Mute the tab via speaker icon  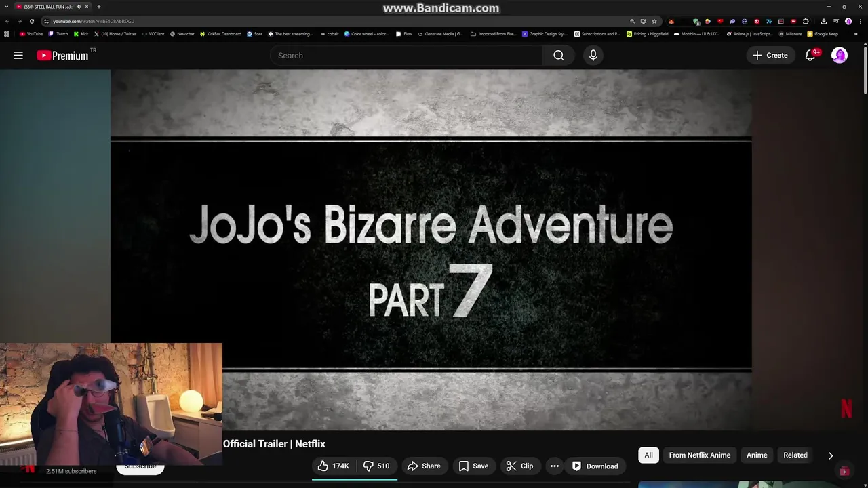[x=78, y=7]
